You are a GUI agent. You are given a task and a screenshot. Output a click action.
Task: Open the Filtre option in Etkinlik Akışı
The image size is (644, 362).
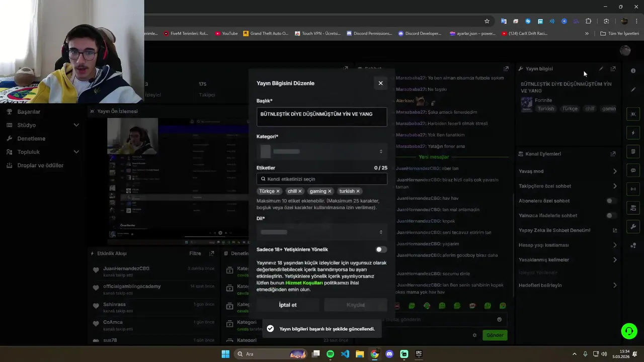click(x=195, y=253)
